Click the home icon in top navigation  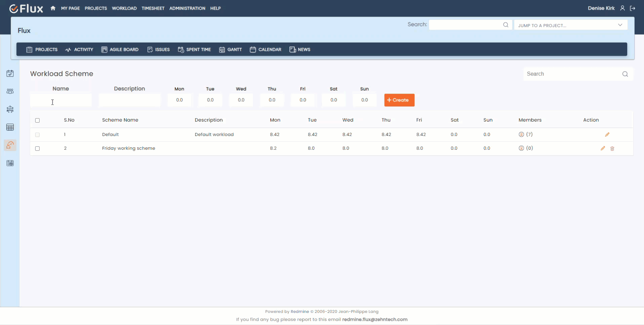click(x=53, y=8)
